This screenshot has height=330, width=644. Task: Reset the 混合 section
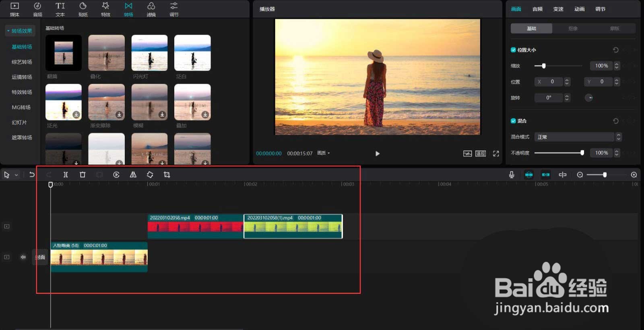pyautogui.click(x=615, y=121)
